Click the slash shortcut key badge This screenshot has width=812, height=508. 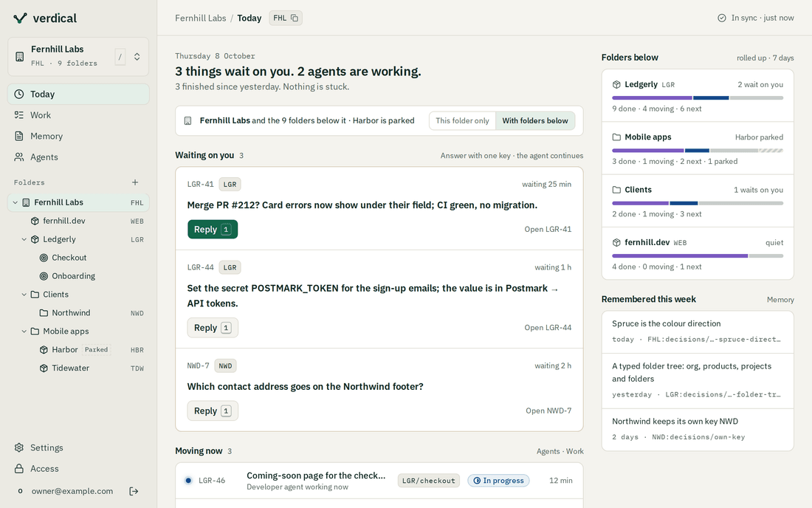pyautogui.click(x=120, y=56)
